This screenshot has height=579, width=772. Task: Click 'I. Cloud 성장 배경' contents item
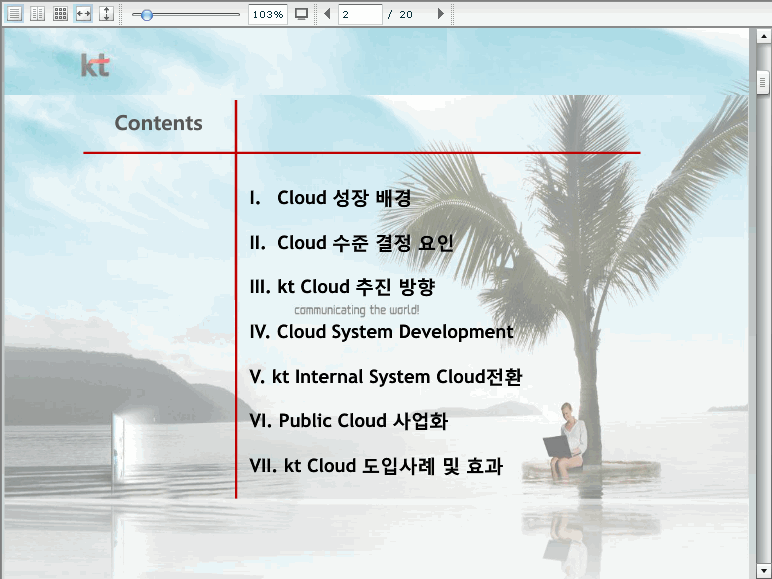[330, 198]
